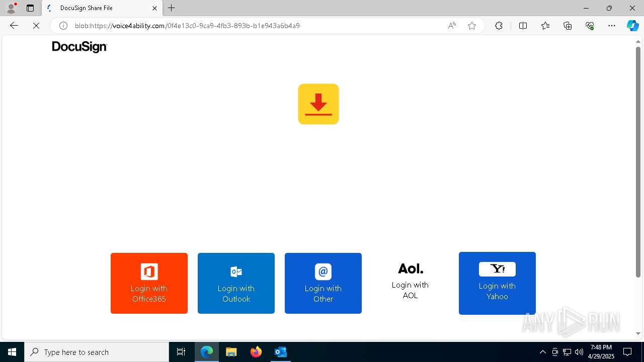Open Settings and more ellipsis menu
The width and height of the screenshot is (644, 362).
click(x=612, y=26)
